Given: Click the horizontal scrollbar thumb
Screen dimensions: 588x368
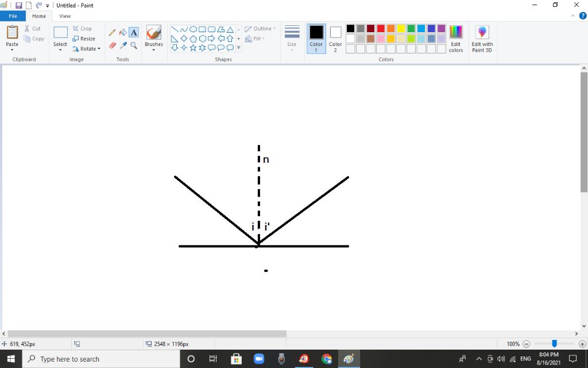Looking at the screenshot, I should click(x=147, y=334).
